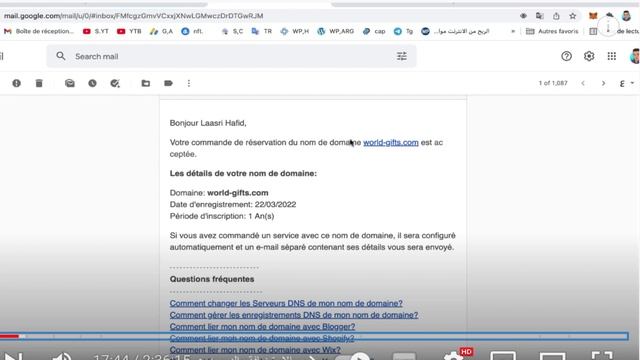This screenshot has width=640, height=360.
Task: Go to the newer email arrow
Action: click(x=583, y=83)
